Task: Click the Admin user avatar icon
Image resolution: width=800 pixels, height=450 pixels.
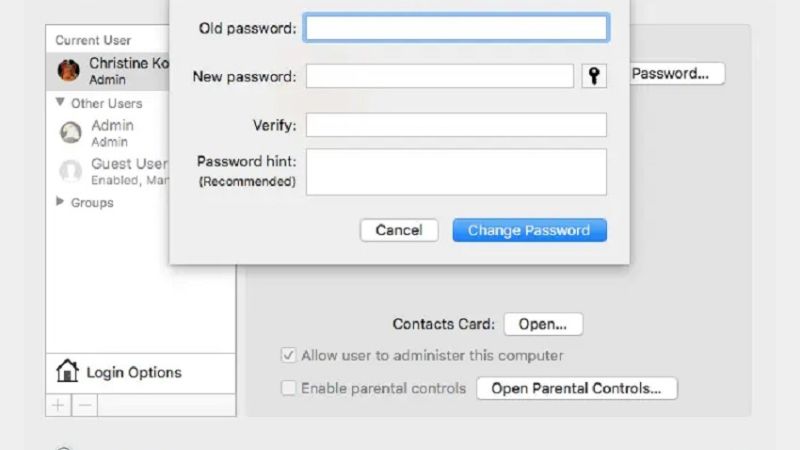Action: coord(70,133)
